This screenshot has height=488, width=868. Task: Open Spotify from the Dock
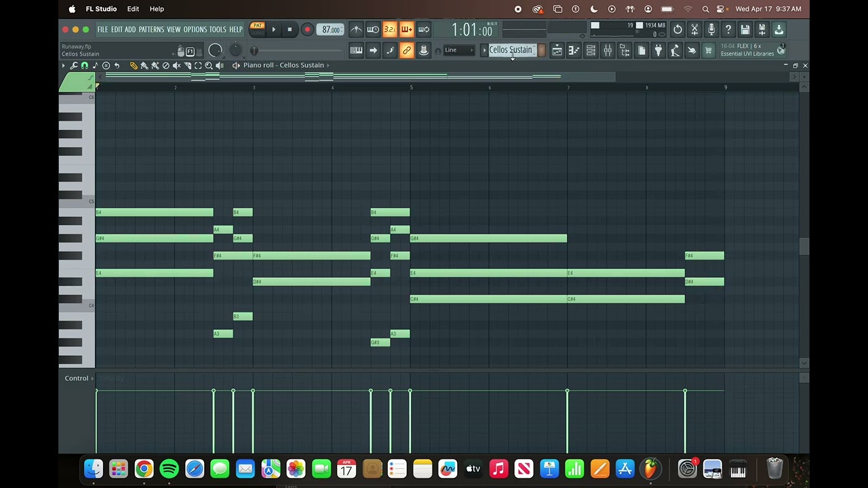click(169, 468)
